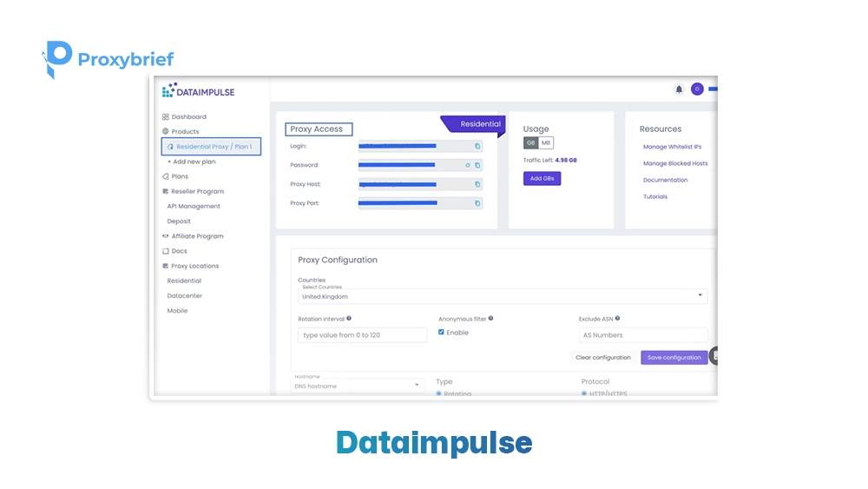Open Deposit in the sidebar
The width and height of the screenshot is (868, 489).
(x=179, y=221)
